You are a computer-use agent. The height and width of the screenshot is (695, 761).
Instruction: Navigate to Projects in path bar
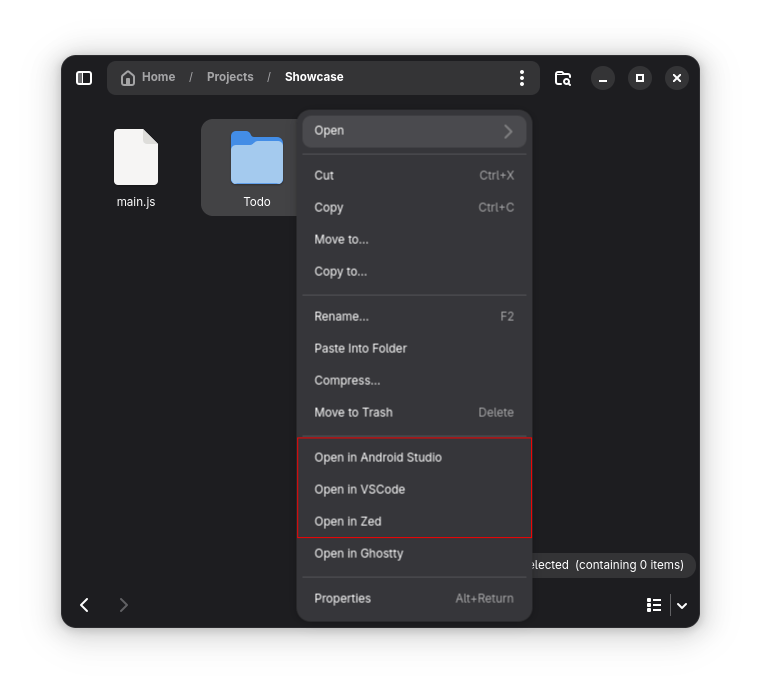click(x=230, y=77)
